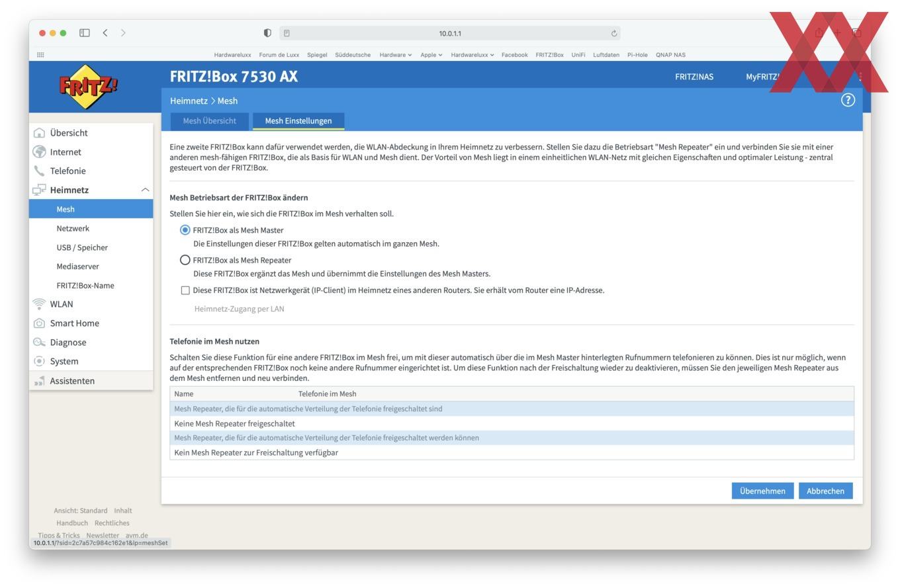Open the Rechtliches link
This screenshot has height=588, width=900.
tap(112, 523)
